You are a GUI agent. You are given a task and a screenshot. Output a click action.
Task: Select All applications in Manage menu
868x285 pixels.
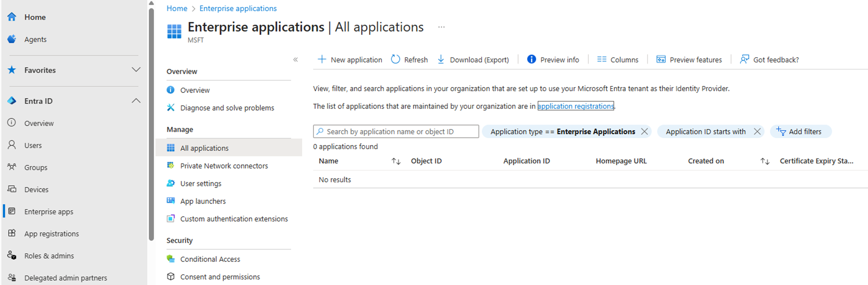click(229, 148)
